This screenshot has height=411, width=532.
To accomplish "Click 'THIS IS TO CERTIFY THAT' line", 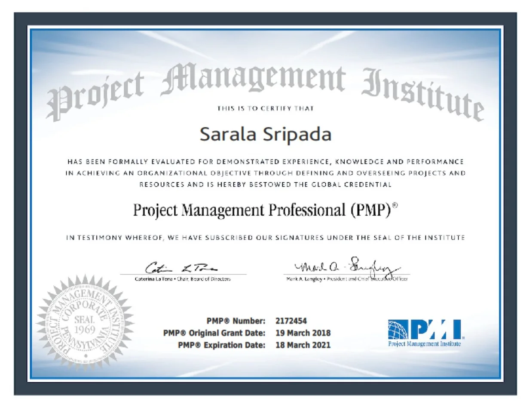I will click(266, 108).
